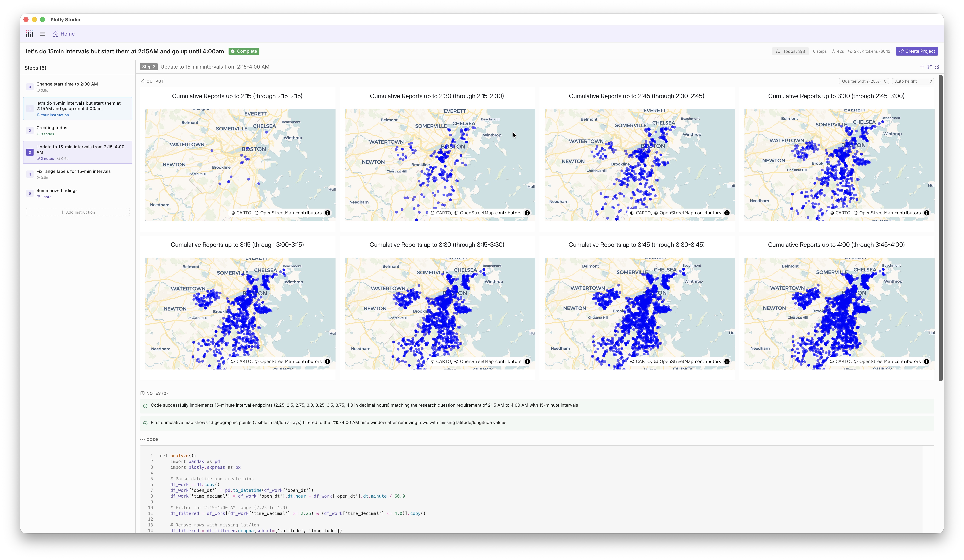Click code line 11 df_filtered filter
The image size is (964, 560).
pos(298,514)
